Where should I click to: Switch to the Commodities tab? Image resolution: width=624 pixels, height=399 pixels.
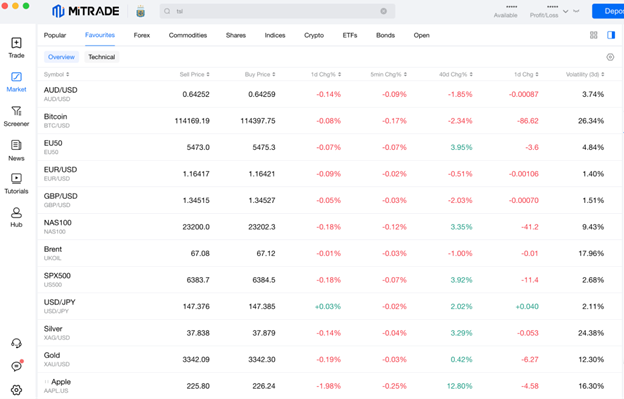tap(188, 35)
